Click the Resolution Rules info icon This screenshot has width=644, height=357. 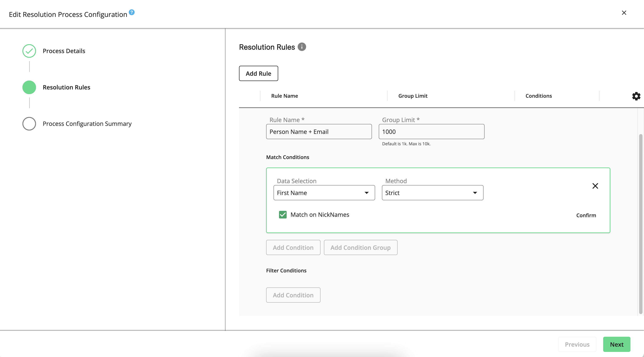pyautogui.click(x=302, y=47)
